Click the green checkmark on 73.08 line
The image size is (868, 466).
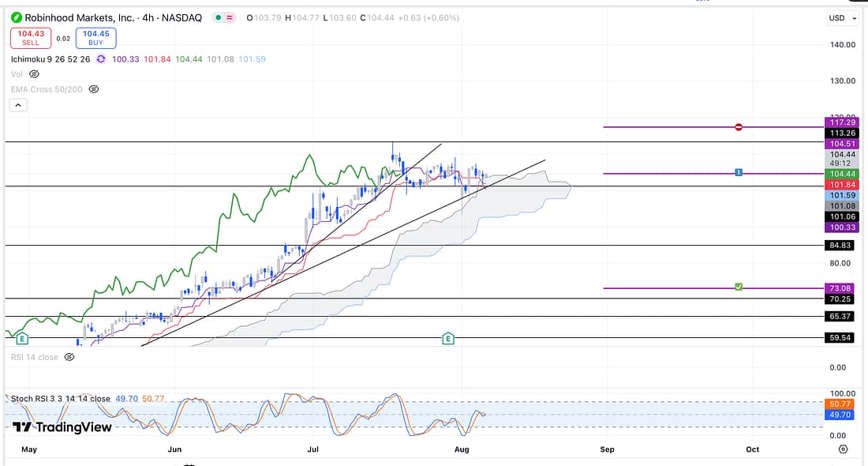coord(739,287)
